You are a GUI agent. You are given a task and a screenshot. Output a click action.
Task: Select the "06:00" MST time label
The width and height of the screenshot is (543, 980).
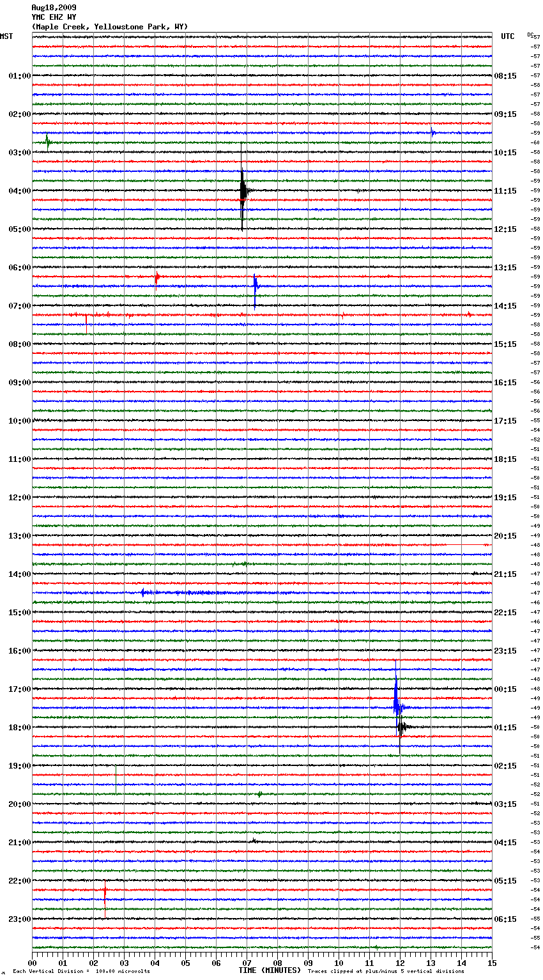(x=20, y=268)
